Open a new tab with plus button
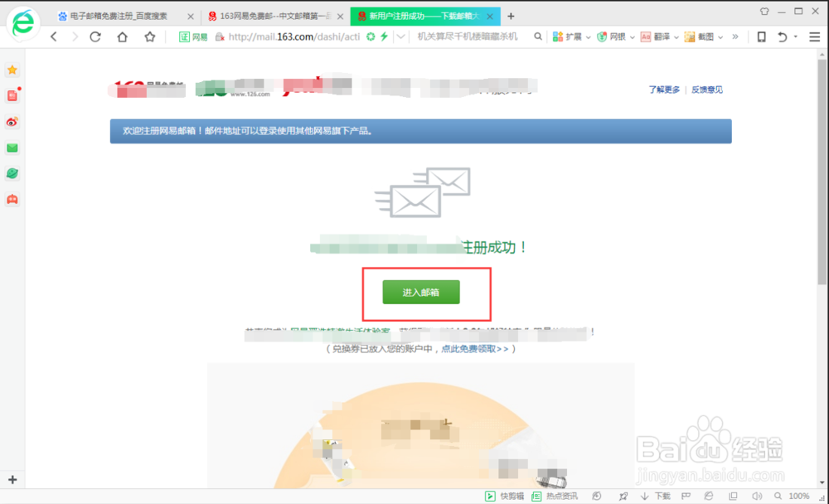 pyautogui.click(x=511, y=17)
